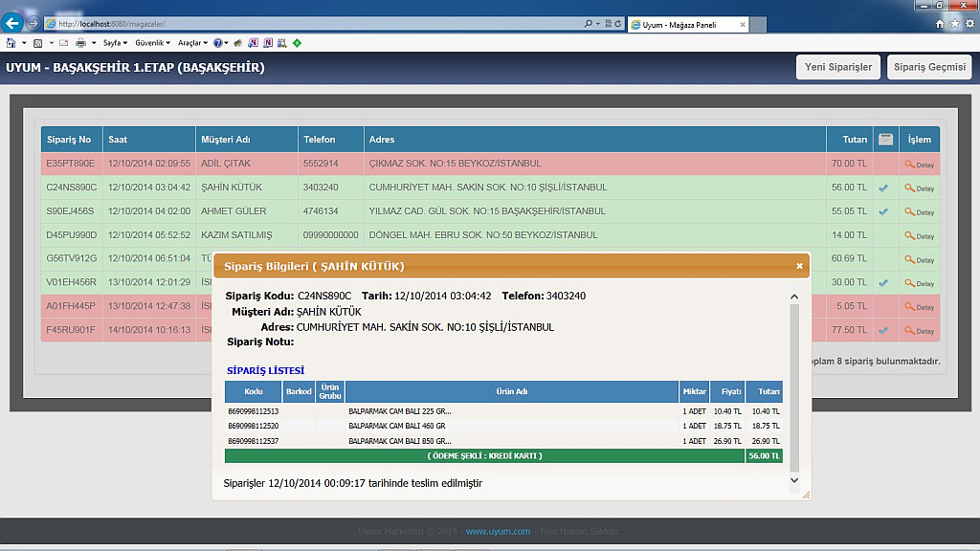This screenshot has height=551, width=980.
Task: Open Detay for order D45PU990D
Action: tap(919, 235)
